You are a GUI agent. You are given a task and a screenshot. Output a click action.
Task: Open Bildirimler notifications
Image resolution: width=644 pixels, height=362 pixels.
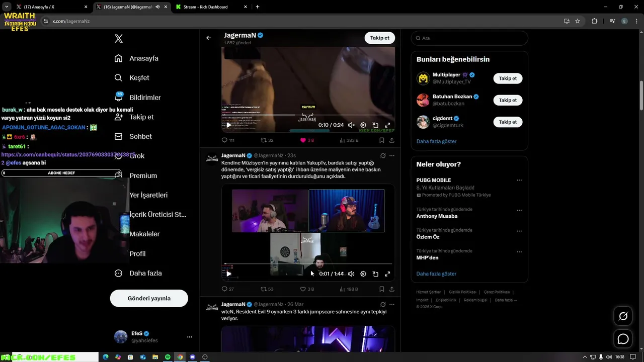coord(138,98)
